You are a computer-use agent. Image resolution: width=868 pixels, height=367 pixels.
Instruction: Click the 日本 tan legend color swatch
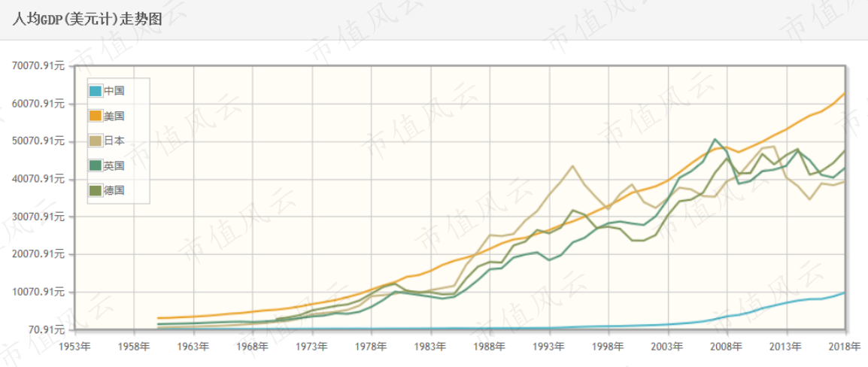[x=96, y=141]
